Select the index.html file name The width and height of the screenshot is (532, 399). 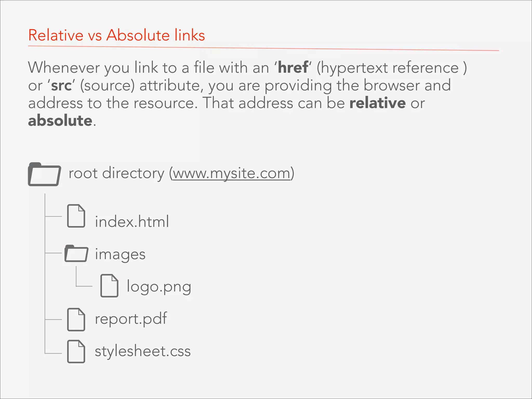click(132, 222)
